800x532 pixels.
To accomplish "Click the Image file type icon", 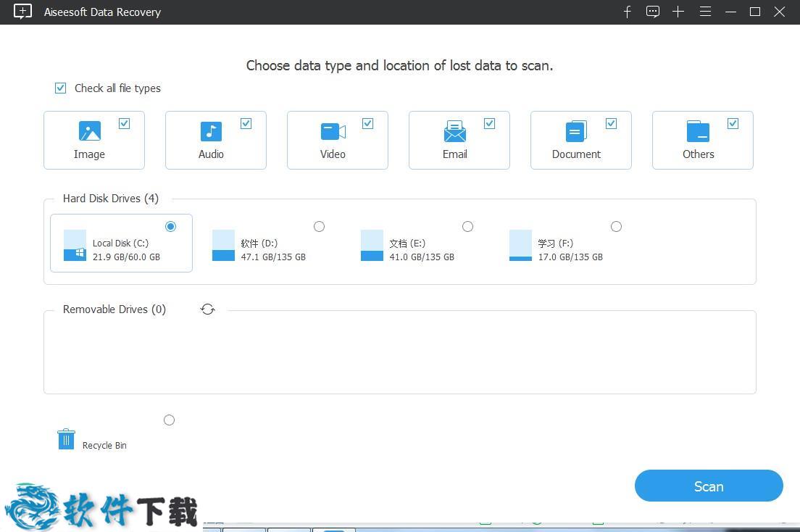I will (90, 130).
